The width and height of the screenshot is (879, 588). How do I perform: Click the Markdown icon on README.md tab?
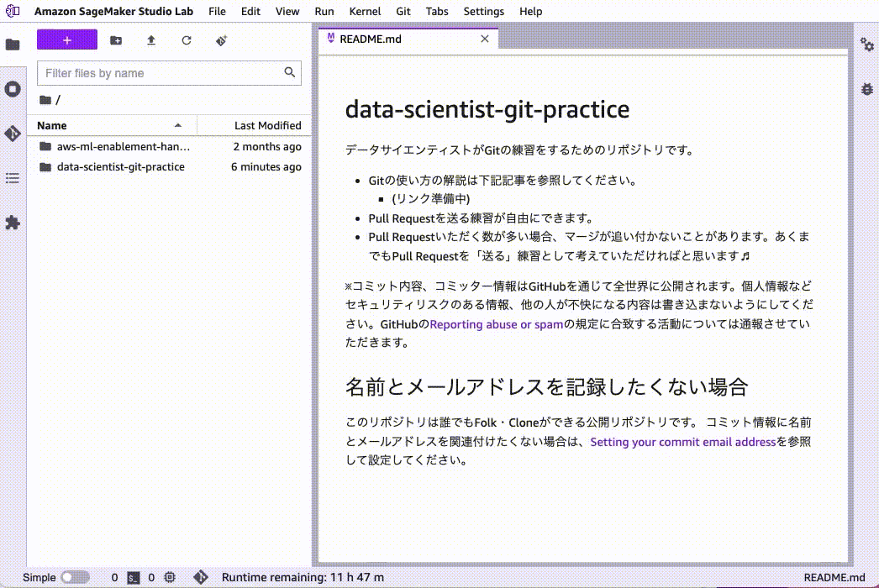point(331,38)
